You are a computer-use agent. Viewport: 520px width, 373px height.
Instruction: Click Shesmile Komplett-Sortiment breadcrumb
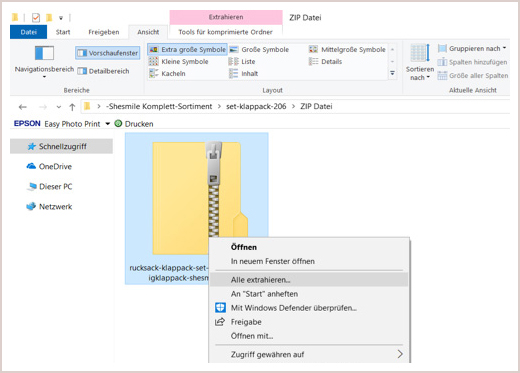[159, 106]
